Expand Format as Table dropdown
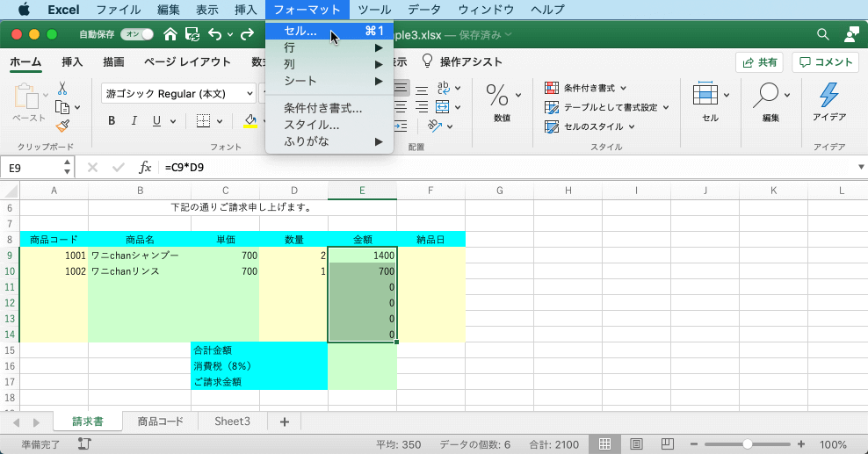 point(666,107)
